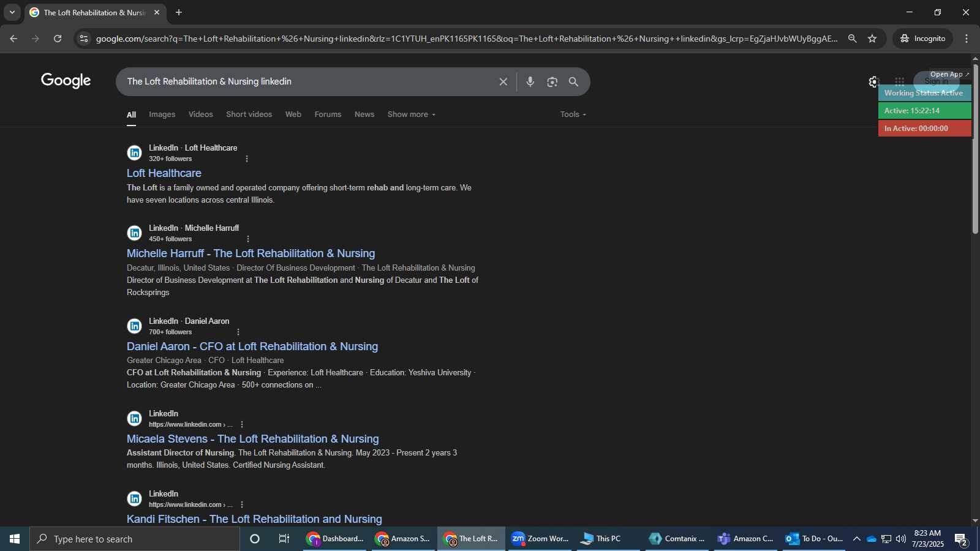Screen dimensions: 980x551
Task: Open more options for Loft Healthcare result
Action: coord(247,159)
